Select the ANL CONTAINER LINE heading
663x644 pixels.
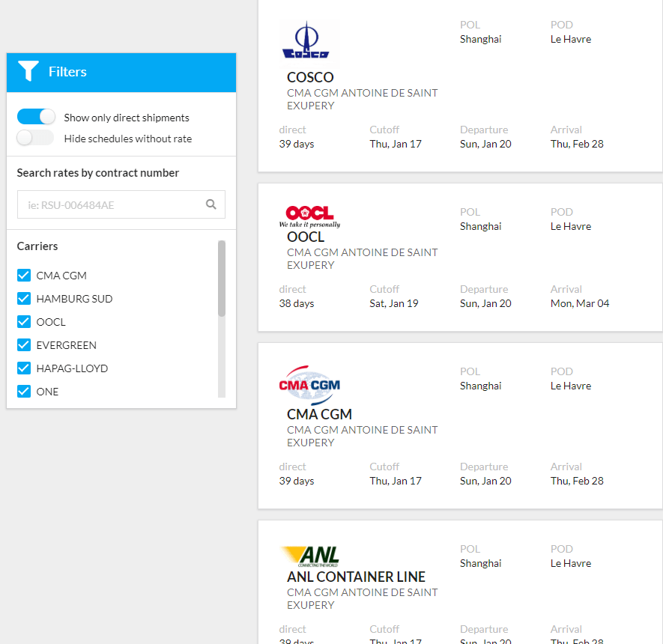(x=356, y=577)
